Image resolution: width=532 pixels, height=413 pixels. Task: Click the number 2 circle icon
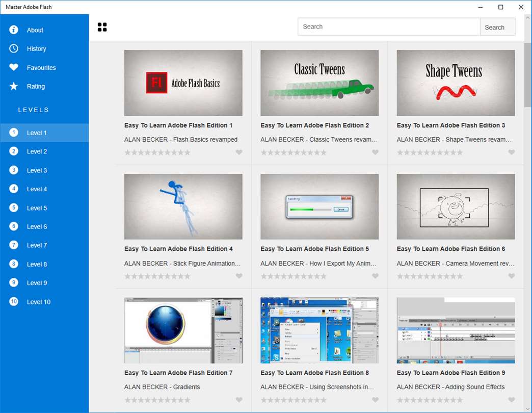[x=14, y=151]
